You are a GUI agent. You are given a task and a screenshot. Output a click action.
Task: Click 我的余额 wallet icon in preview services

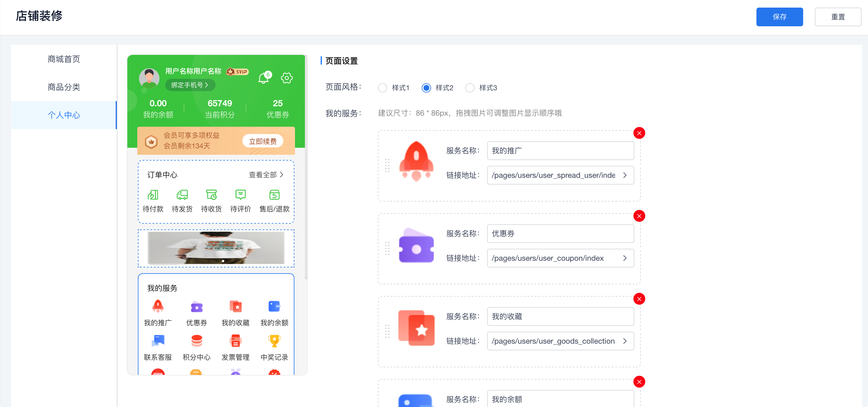[274, 306]
